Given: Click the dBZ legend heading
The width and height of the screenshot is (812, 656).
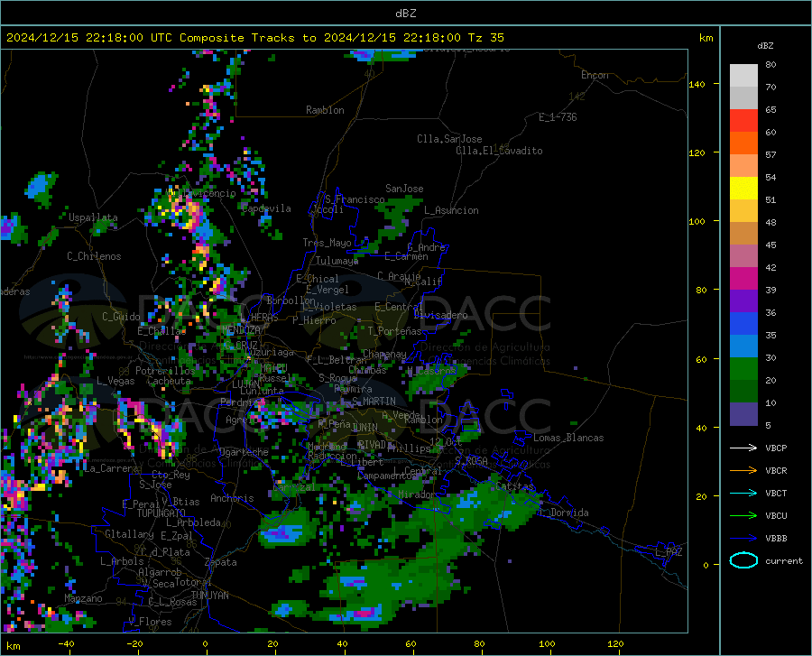Looking at the screenshot, I should click(765, 45).
